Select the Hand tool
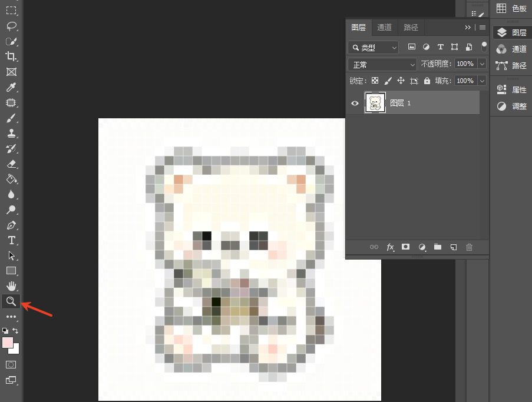 click(11, 286)
